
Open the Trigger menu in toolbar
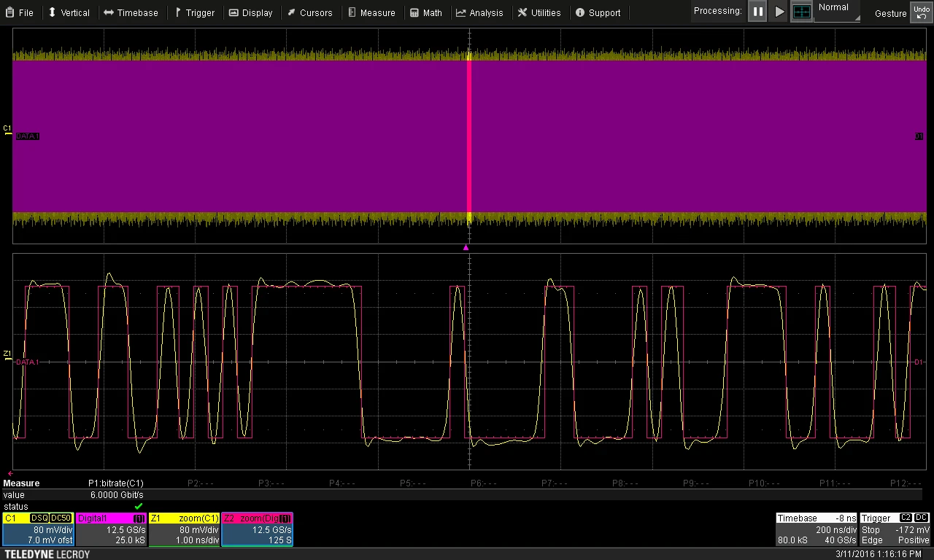(194, 12)
